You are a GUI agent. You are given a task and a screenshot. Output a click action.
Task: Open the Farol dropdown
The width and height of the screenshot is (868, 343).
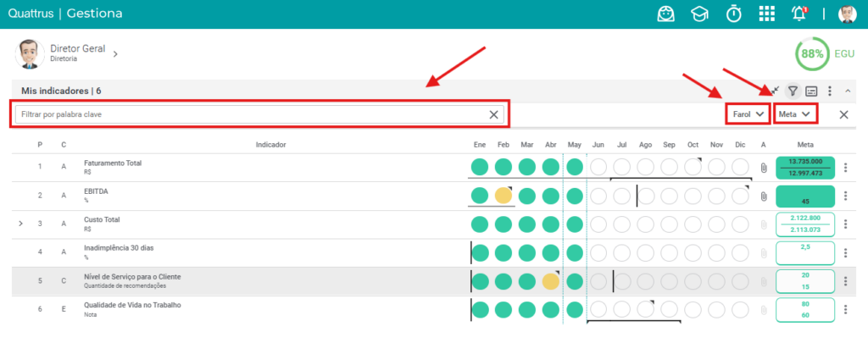click(748, 114)
